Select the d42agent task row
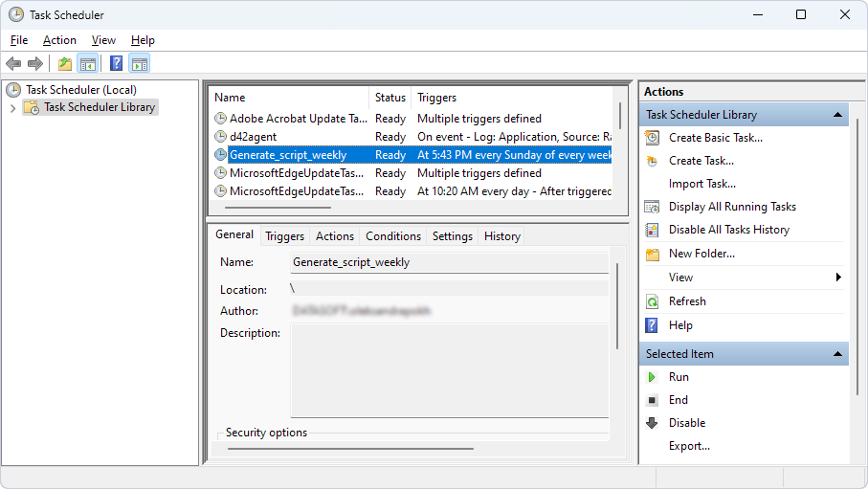Screen dimensions: 868x489 tap(254, 137)
